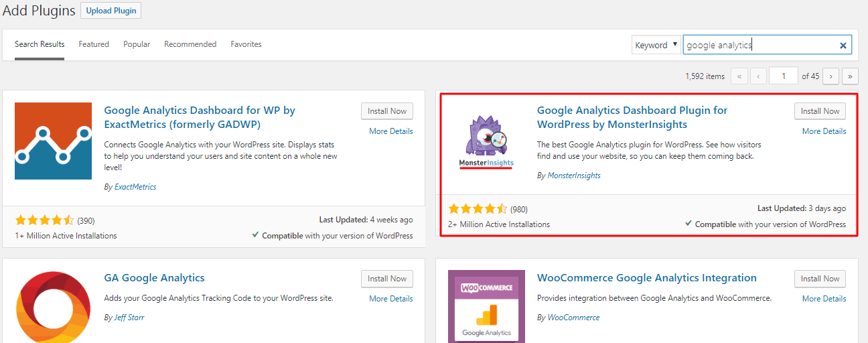Click MonsterInsights star rating
This screenshot has width=868, height=343.
point(478,209)
